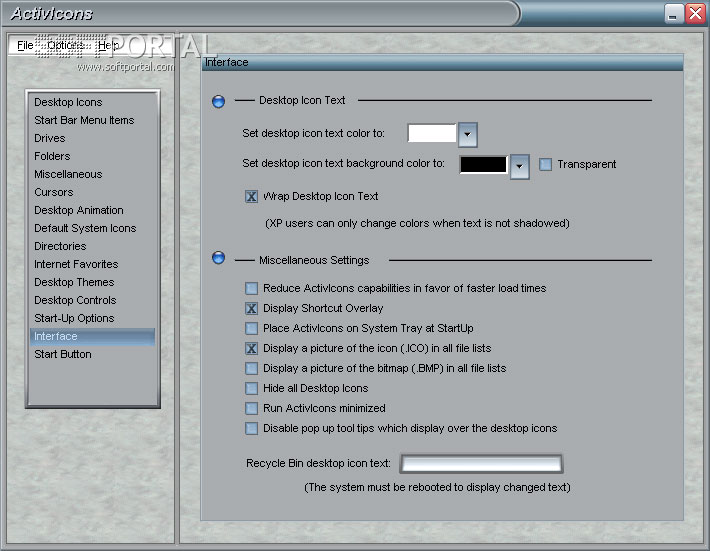Click the white text color swatch
The image size is (710, 551).
pyautogui.click(x=432, y=134)
